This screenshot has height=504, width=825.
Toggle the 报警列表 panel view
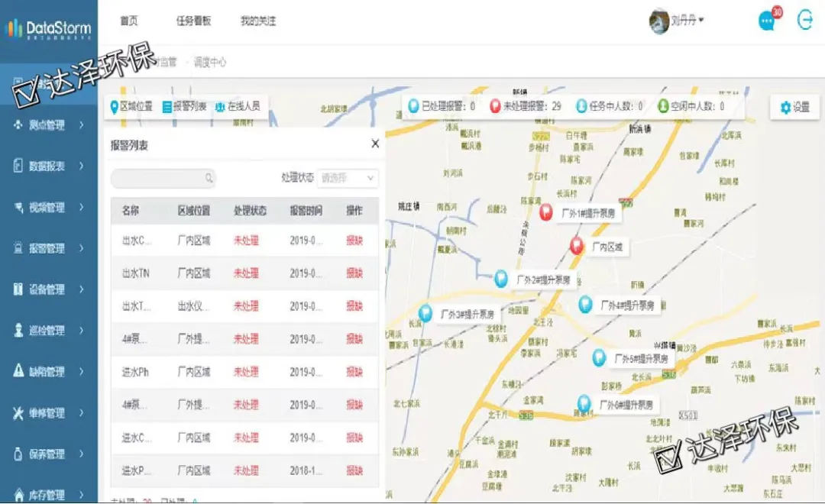(x=184, y=107)
